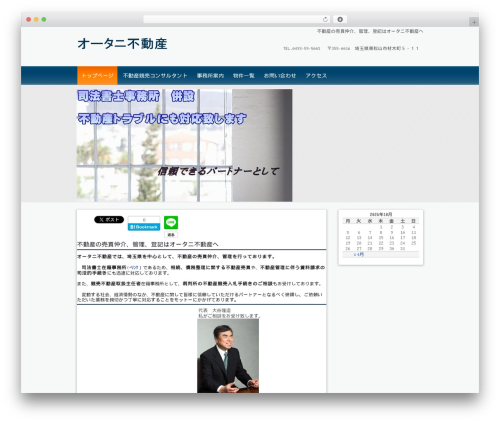Click the browser reload icon
500x423 pixels.
pos(325,19)
